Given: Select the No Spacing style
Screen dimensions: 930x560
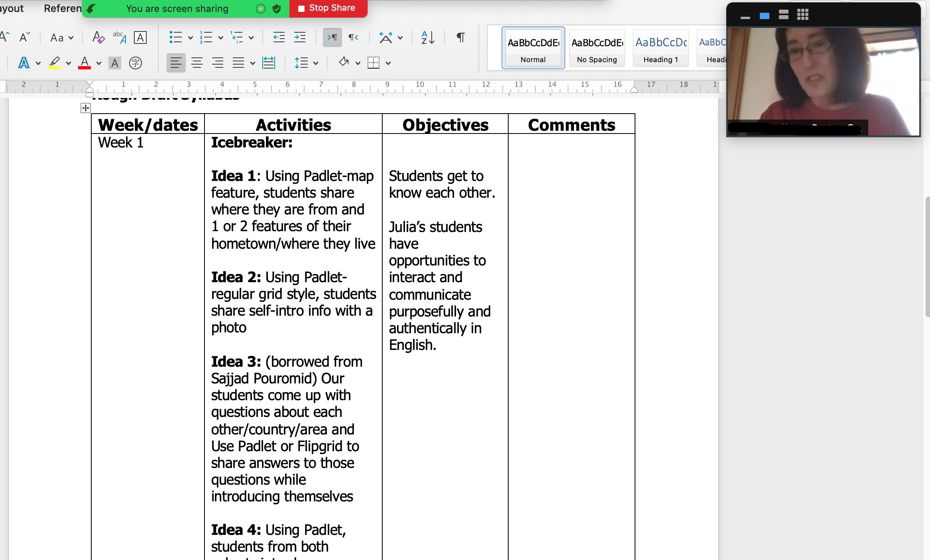Looking at the screenshot, I should 597,48.
